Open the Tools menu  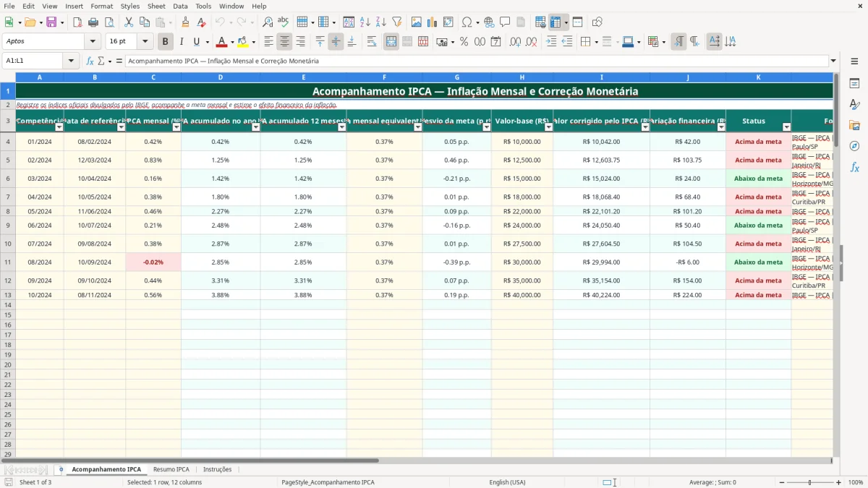[203, 6]
